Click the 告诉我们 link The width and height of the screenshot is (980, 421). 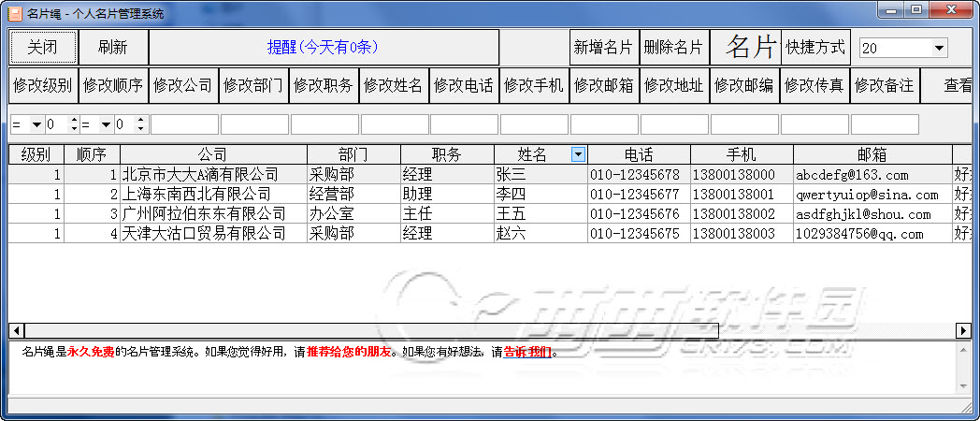click(x=526, y=352)
